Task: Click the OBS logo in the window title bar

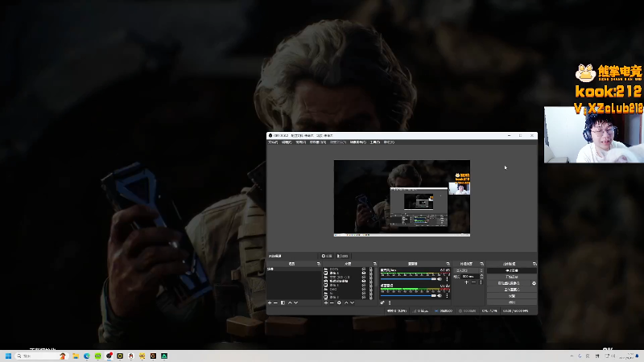Action: (x=270, y=135)
